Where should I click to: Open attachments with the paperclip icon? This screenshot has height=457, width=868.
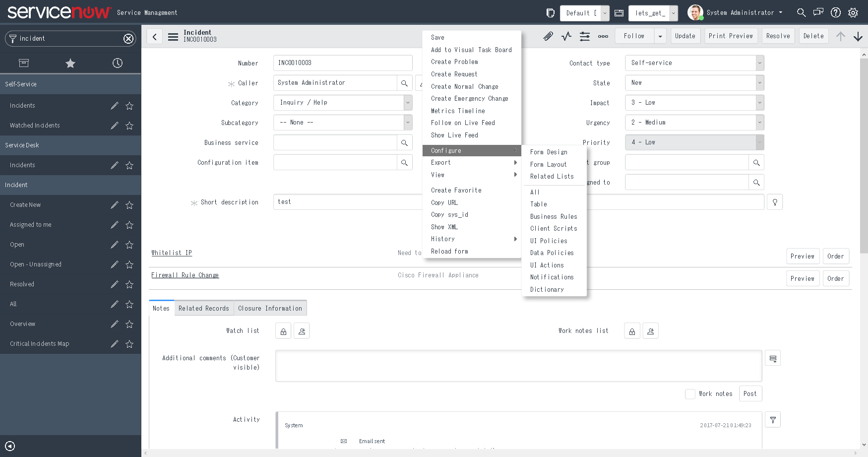pos(548,36)
